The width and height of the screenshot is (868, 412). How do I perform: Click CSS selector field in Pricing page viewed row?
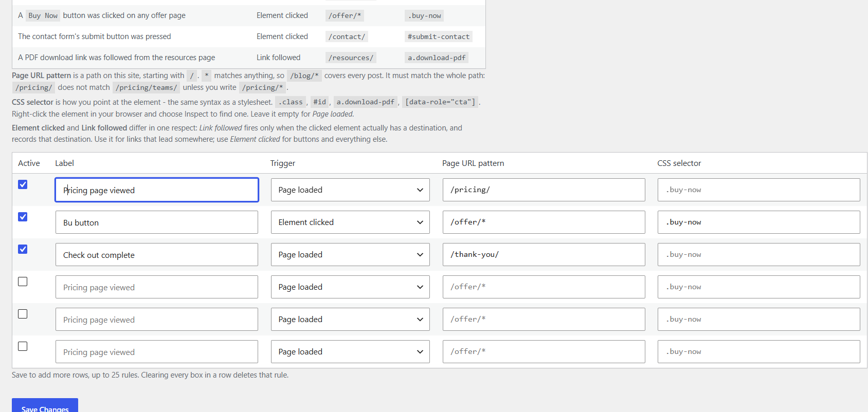[758, 190]
